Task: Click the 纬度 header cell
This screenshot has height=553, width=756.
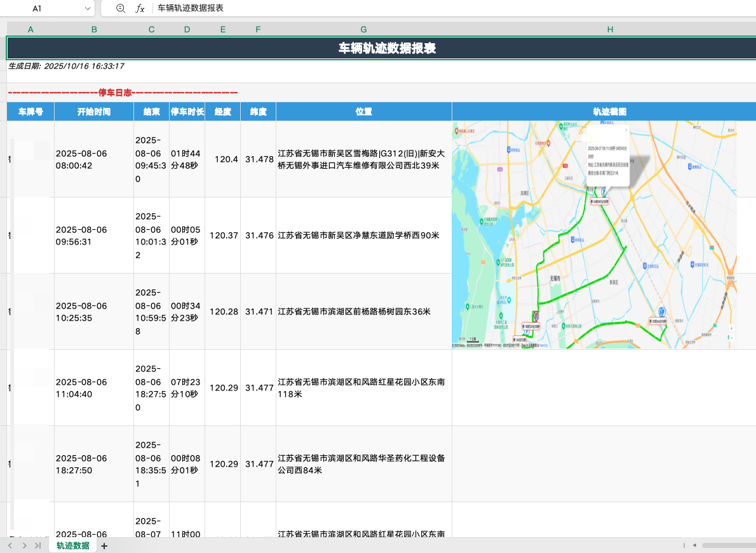Action: click(x=258, y=112)
